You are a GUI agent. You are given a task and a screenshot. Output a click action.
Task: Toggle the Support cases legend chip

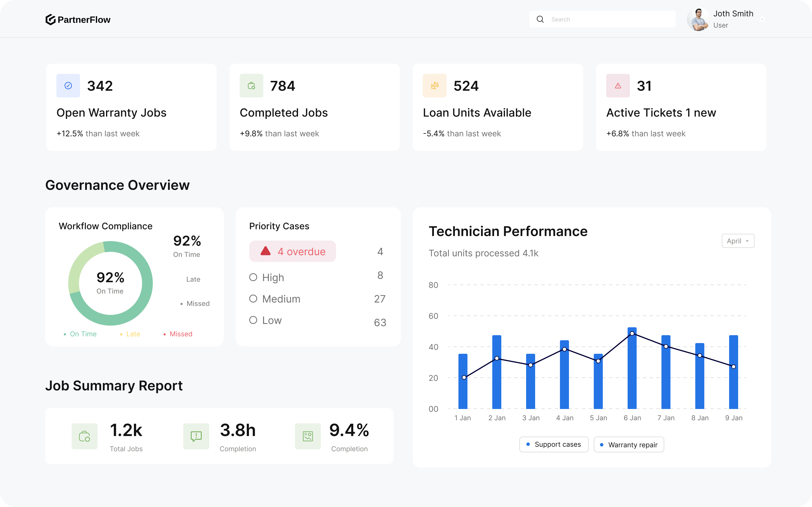[x=554, y=444]
